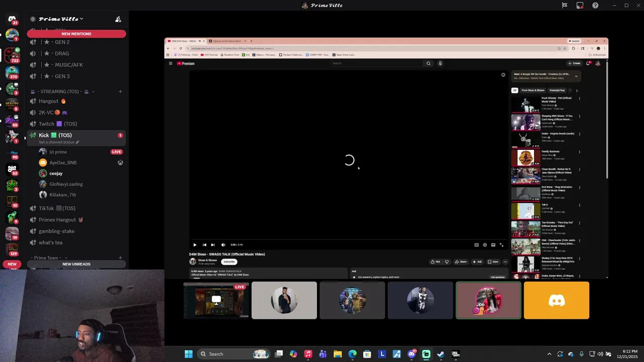This screenshot has height=362, width=644.
Task: Open YouTube hamburger guide menu
Action: pyautogui.click(x=171, y=63)
